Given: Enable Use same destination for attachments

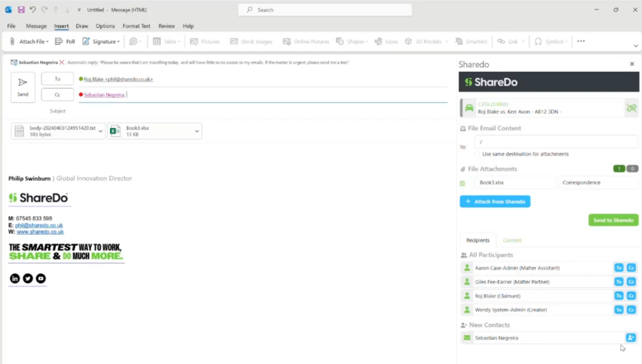Looking at the screenshot, I should [477, 154].
